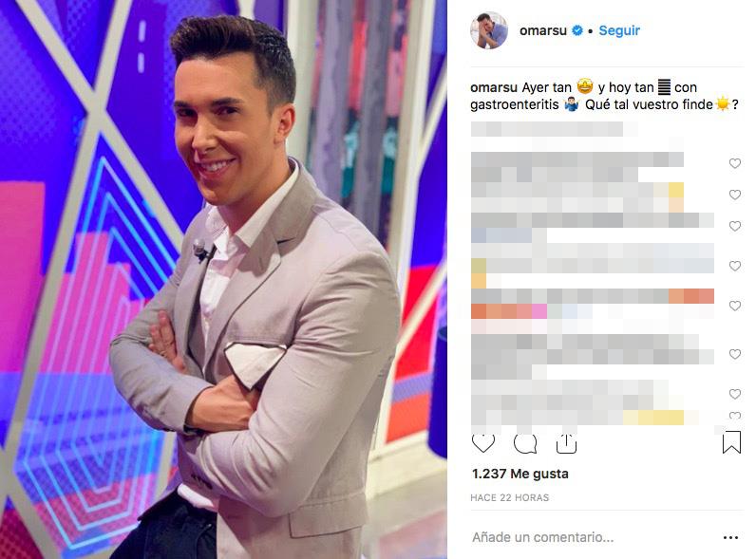Open omarsu's profile picture avatar
This screenshot has width=756, height=559.
point(489,30)
